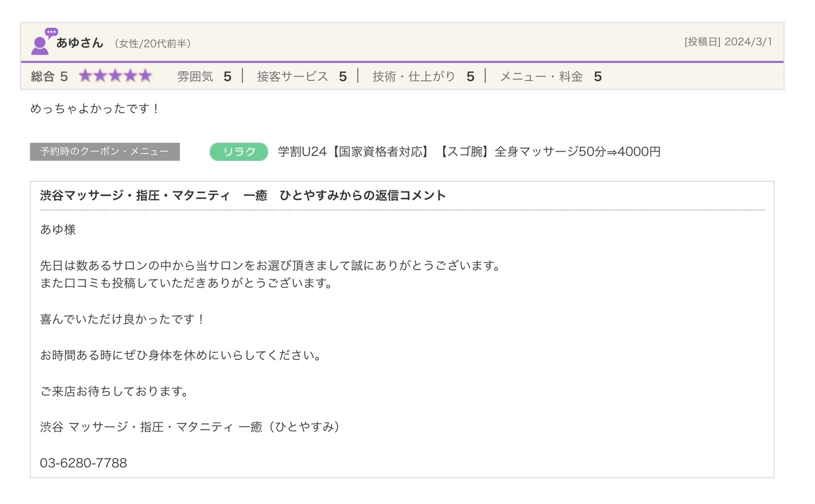
Task: Click the 接客サービス rating label
Action: pos(292,76)
